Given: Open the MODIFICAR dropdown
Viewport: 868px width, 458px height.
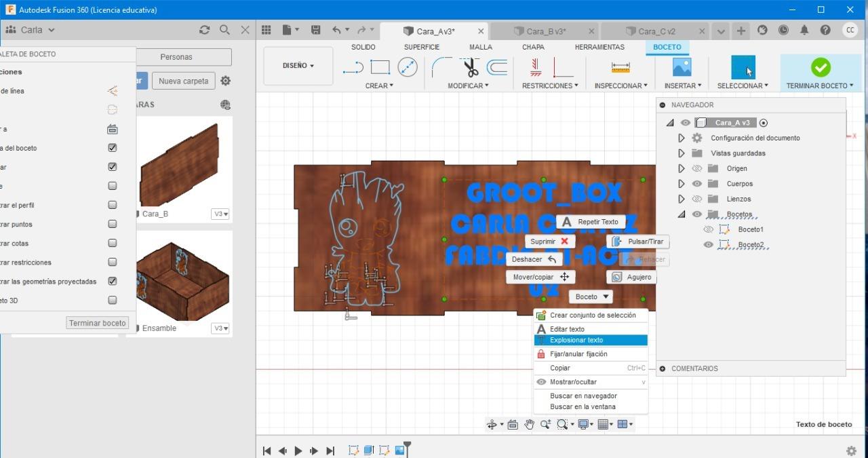Looking at the screenshot, I should (x=468, y=85).
